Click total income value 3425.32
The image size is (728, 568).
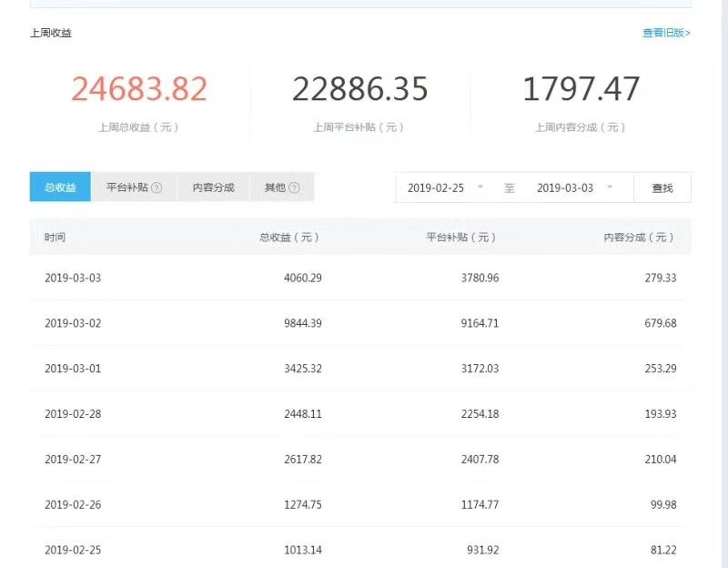[303, 369]
